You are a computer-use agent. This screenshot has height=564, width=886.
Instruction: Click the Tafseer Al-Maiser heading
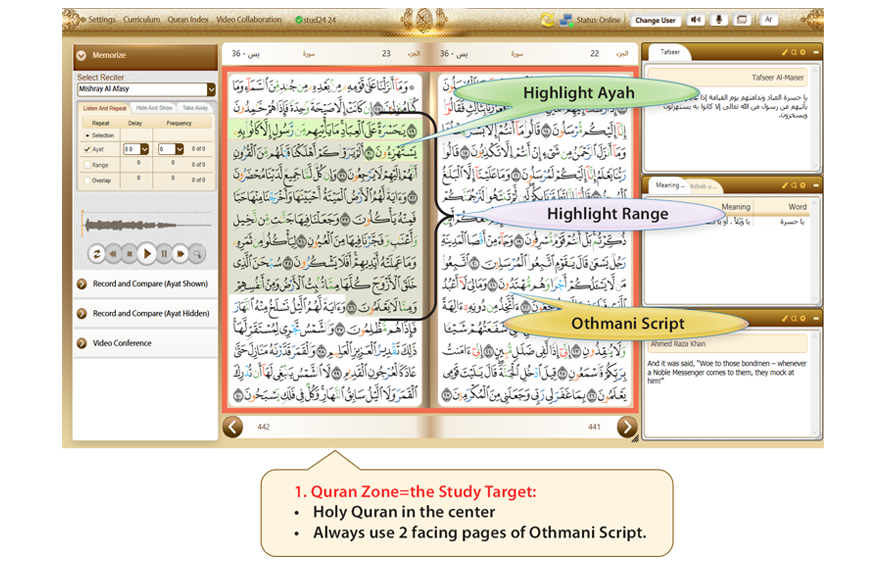(778, 78)
